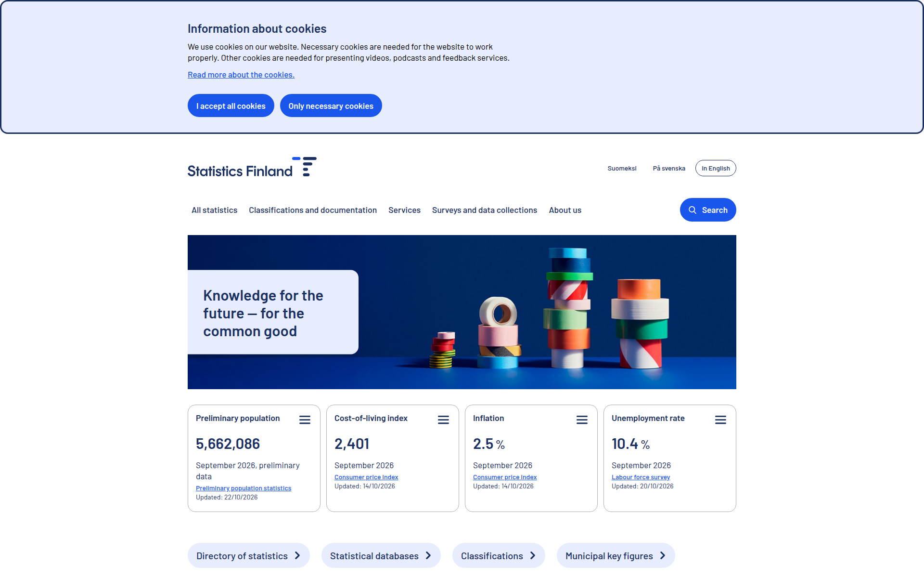Click the 2,401 cost-of-living value
The height and width of the screenshot is (578, 924).
(352, 444)
